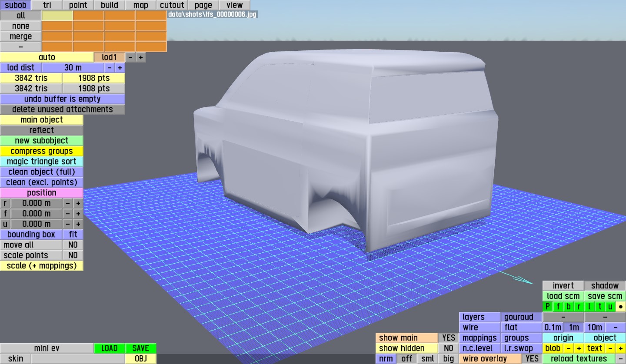Click the OBJ export button
This screenshot has height=364, width=626.
(141, 359)
